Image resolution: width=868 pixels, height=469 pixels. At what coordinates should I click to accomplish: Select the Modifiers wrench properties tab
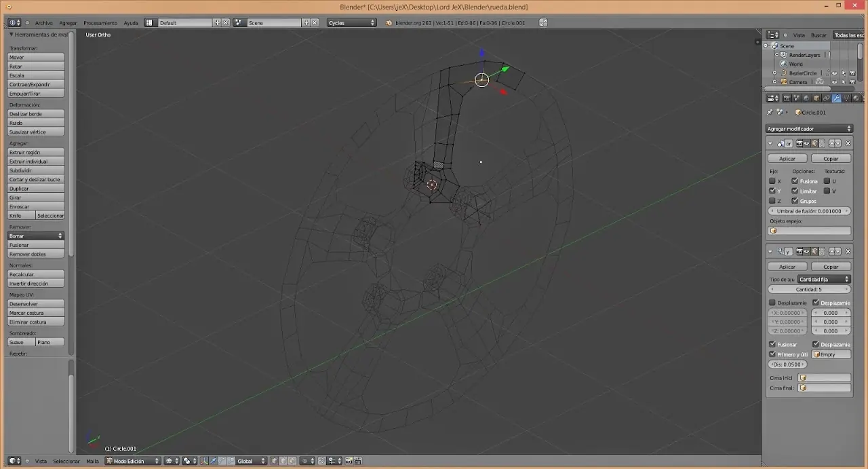click(837, 98)
